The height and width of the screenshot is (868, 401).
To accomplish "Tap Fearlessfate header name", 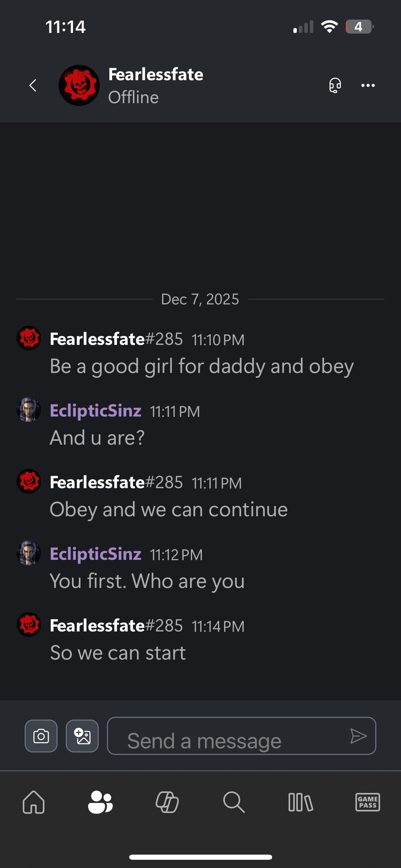I will click(156, 74).
